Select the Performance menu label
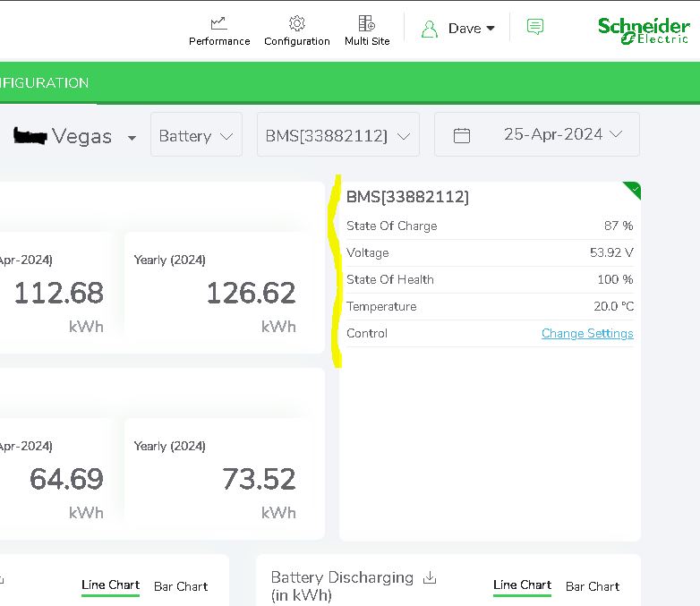The image size is (700, 606). point(219,41)
